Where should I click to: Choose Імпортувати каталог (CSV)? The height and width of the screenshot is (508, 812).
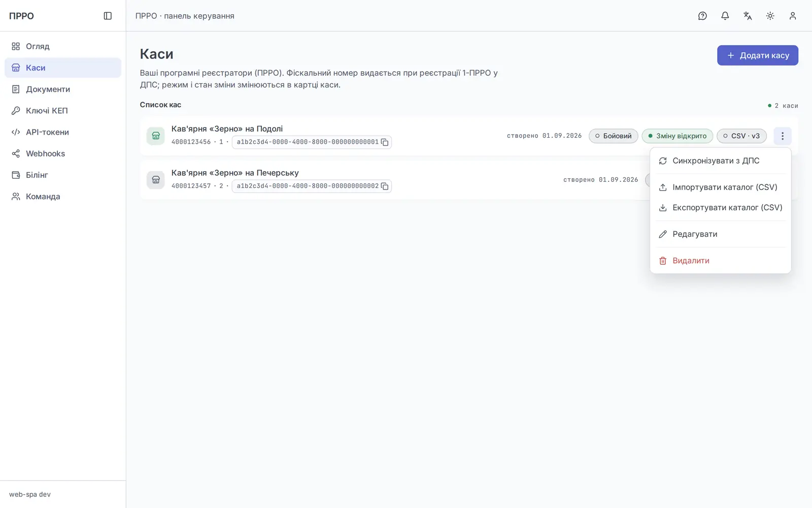pyautogui.click(x=720, y=187)
